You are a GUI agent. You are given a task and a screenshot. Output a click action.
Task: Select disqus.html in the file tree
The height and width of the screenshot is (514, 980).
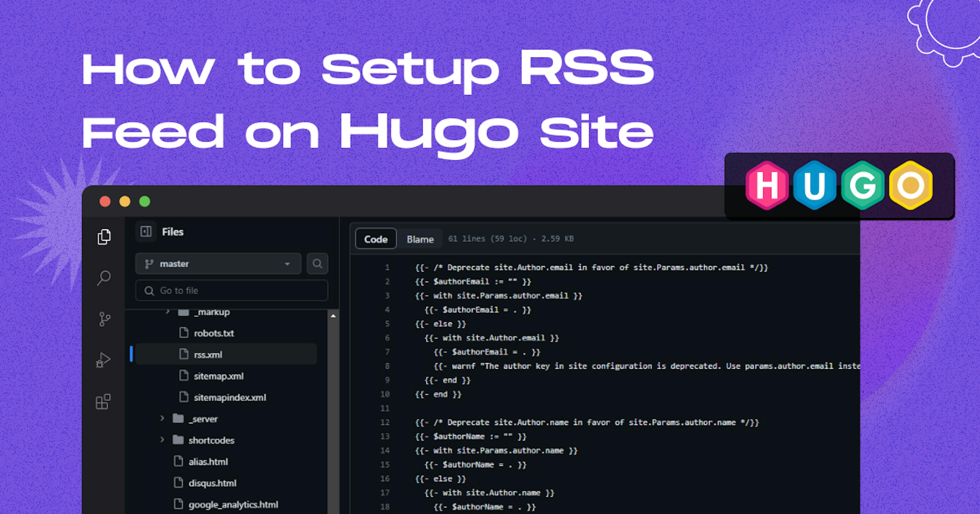(x=212, y=483)
